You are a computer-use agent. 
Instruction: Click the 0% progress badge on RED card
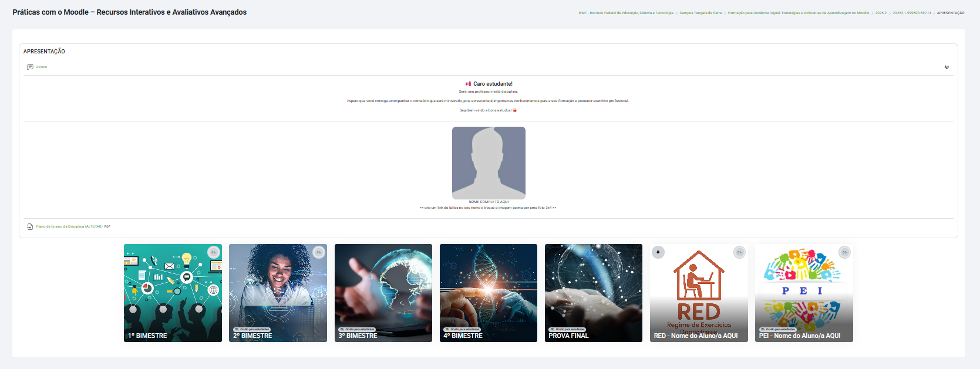(x=739, y=252)
